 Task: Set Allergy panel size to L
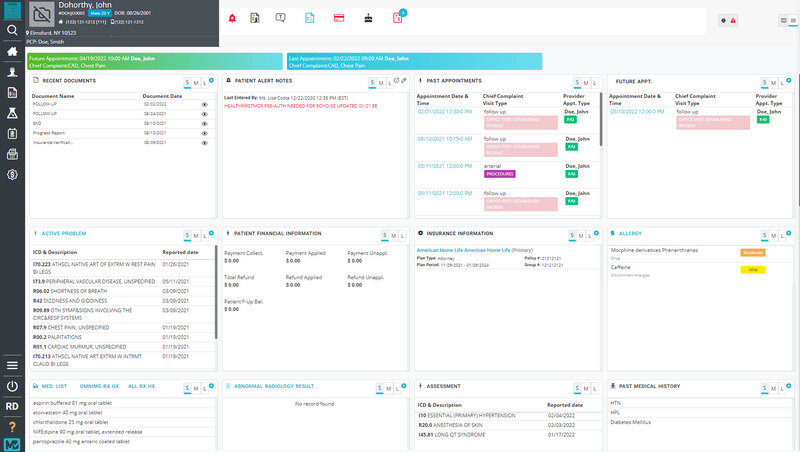coord(782,236)
